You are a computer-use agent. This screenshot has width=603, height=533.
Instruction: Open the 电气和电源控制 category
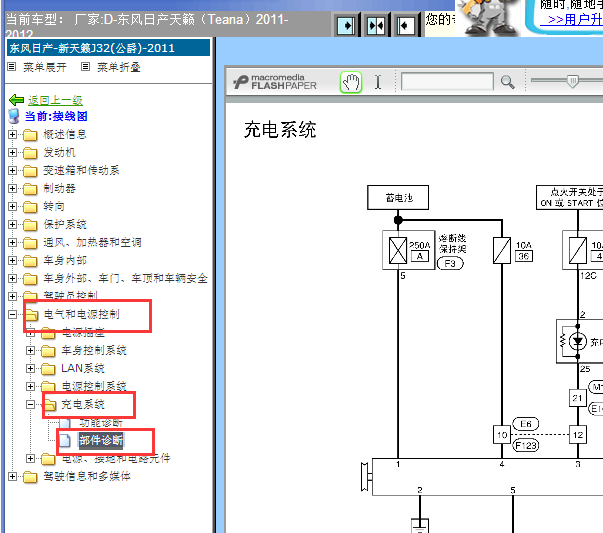click(x=82, y=314)
